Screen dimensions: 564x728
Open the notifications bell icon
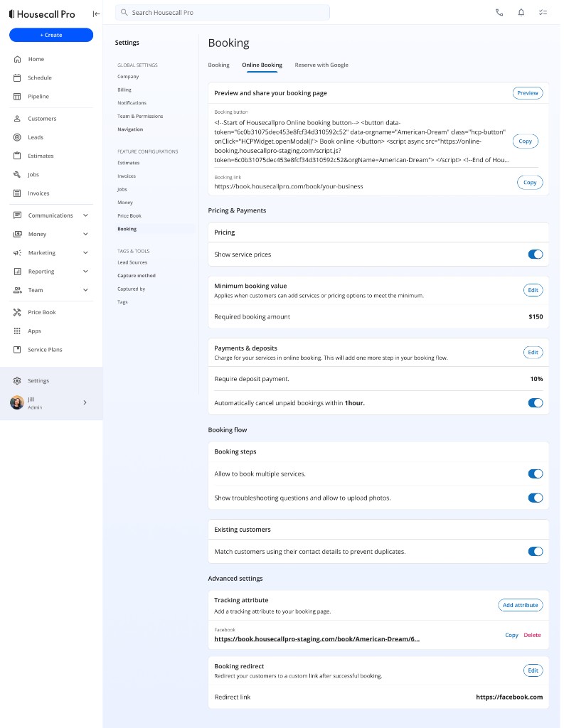521,13
